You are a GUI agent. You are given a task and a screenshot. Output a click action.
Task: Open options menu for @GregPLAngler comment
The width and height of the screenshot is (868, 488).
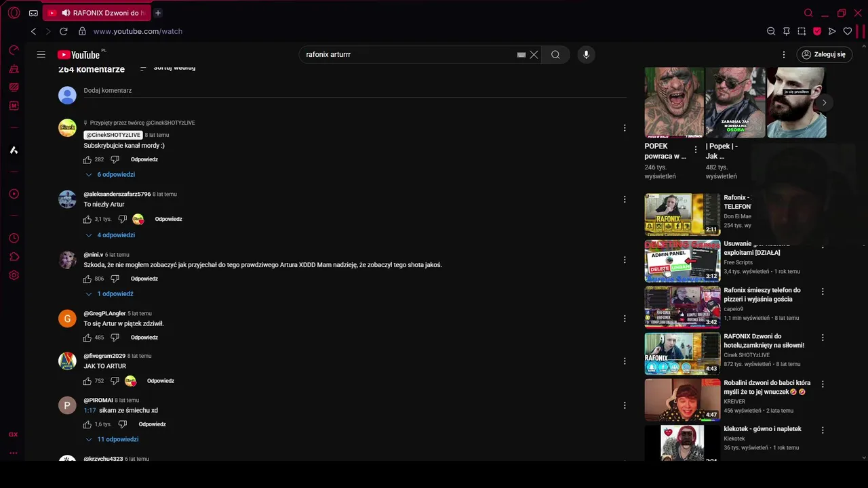tap(625, 319)
